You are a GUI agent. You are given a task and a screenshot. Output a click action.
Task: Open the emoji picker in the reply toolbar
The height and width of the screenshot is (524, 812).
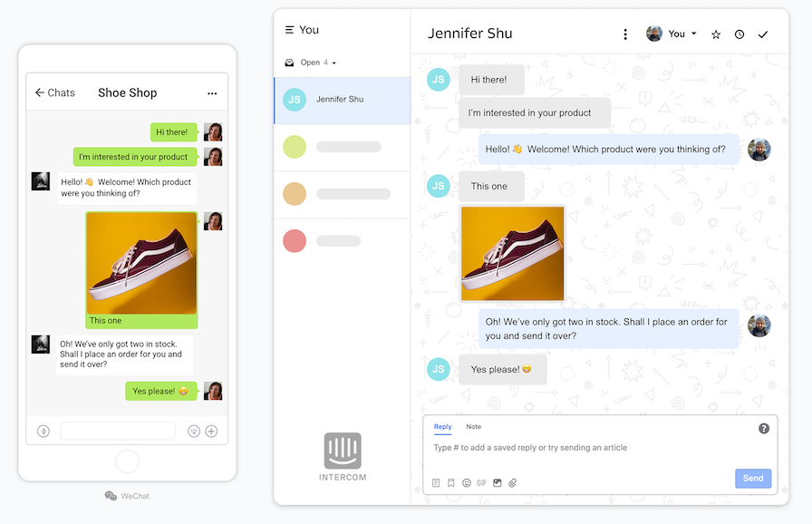click(x=467, y=482)
